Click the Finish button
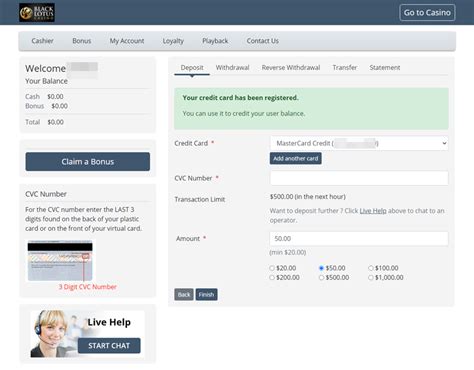Screen dimensions: 474x370 [206, 294]
